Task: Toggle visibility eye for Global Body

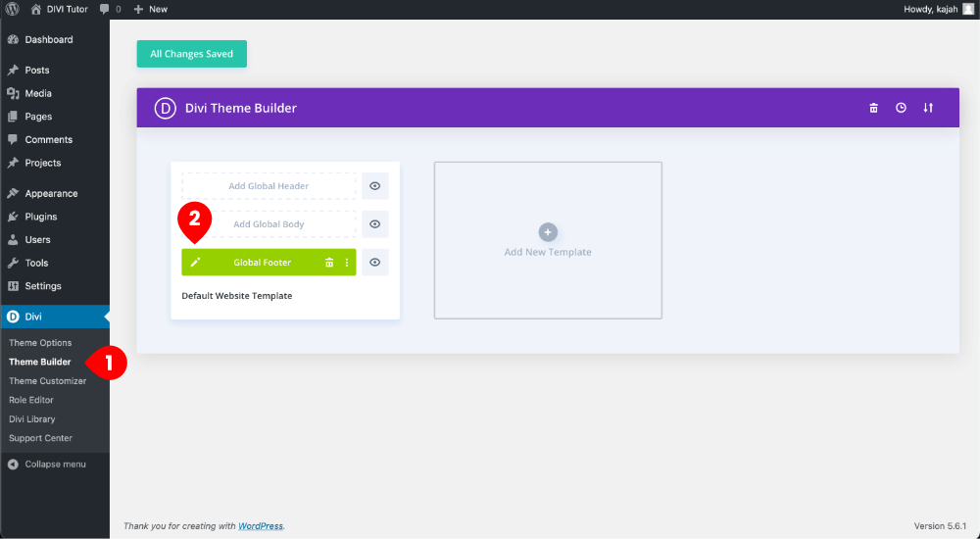Action: pyautogui.click(x=375, y=224)
